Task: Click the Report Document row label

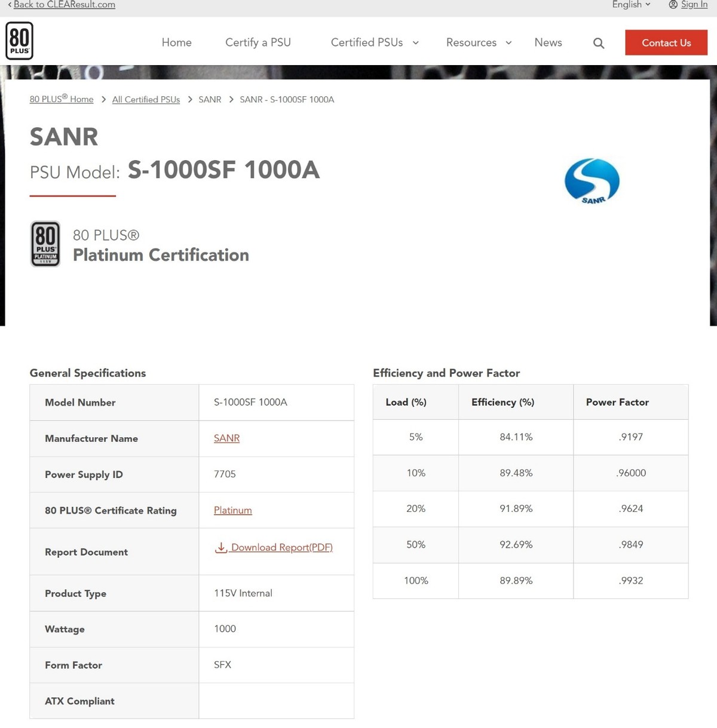Action: 86,552
